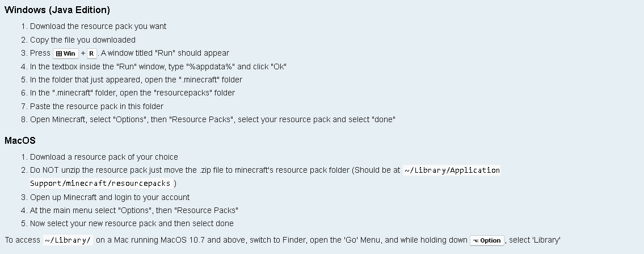Click "Download a resource pack of your choice" step
The height and width of the screenshot is (254, 644).
(x=104, y=157)
